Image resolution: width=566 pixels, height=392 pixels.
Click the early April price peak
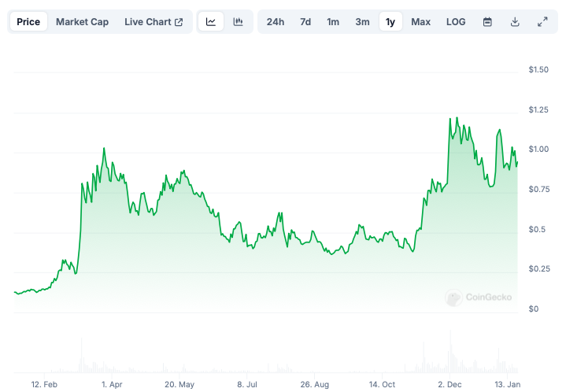pos(104,148)
